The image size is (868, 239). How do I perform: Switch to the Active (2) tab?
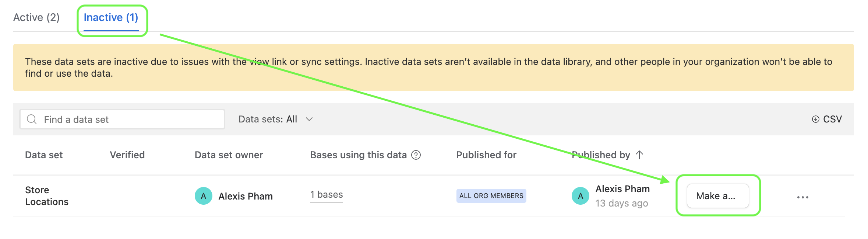click(x=36, y=17)
